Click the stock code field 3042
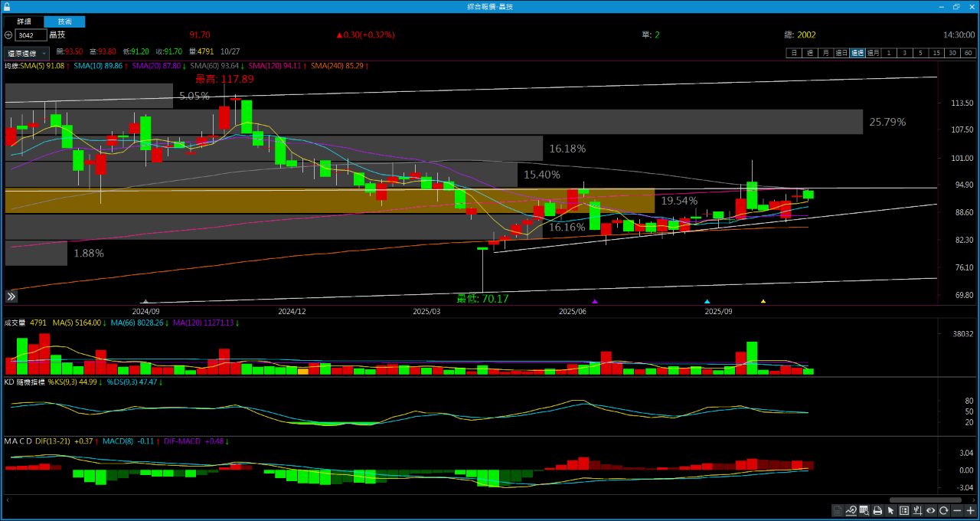 [x=31, y=35]
